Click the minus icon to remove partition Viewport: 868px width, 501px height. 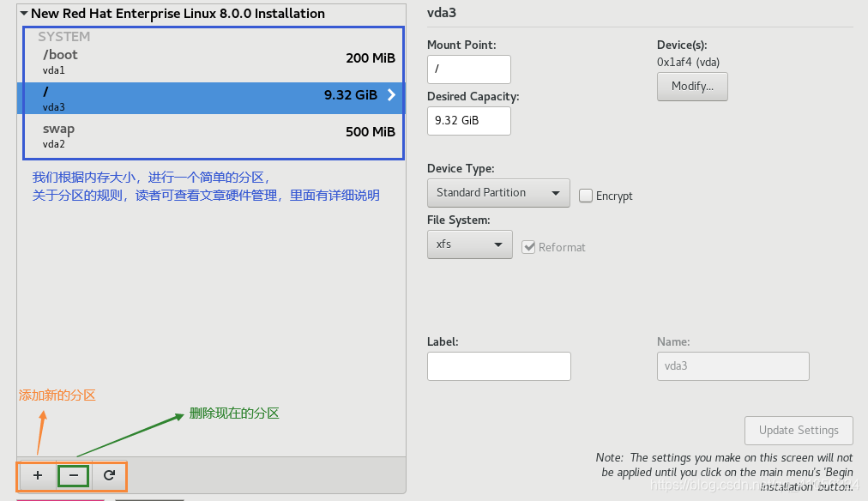coord(74,475)
